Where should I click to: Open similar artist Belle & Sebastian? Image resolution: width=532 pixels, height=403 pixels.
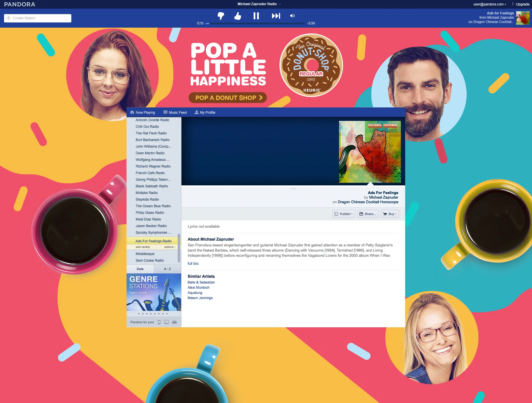(x=201, y=282)
